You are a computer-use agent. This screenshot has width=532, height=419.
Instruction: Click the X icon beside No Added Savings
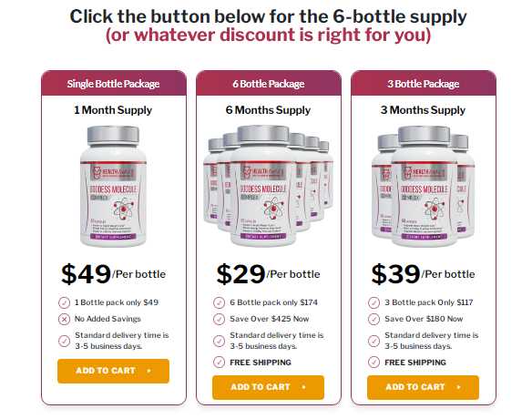[x=64, y=319]
